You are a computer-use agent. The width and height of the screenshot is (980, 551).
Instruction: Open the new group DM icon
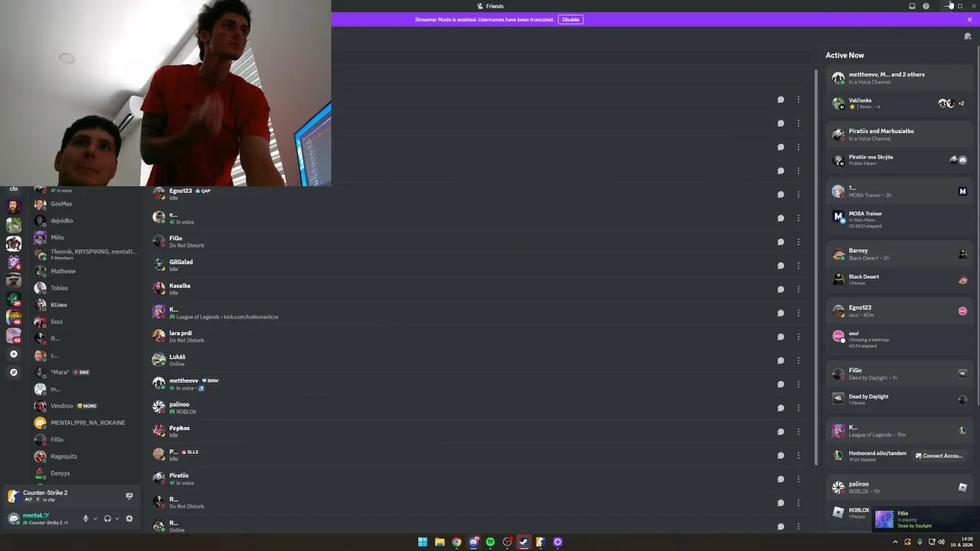click(968, 36)
